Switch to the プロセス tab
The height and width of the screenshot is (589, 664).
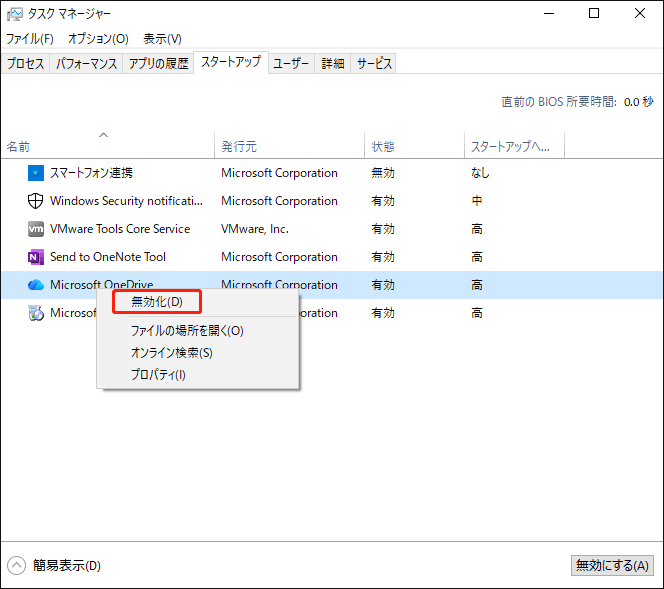pos(25,64)
